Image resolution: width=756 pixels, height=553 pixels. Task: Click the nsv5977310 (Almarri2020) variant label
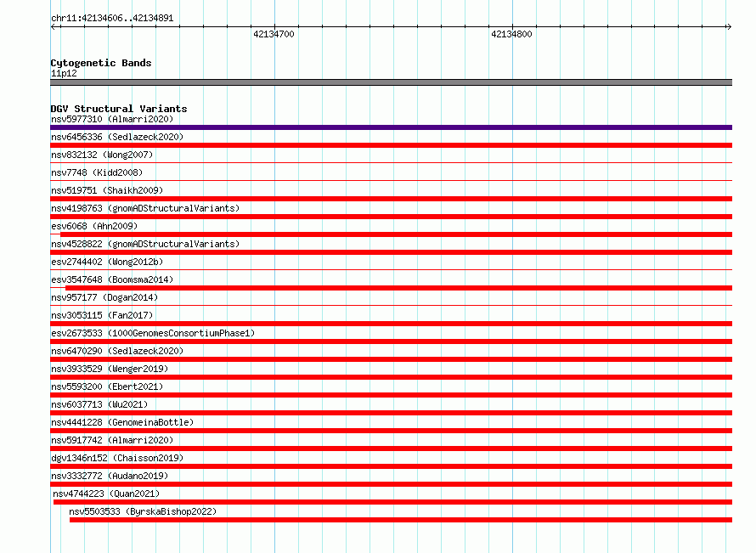[112, 119]
